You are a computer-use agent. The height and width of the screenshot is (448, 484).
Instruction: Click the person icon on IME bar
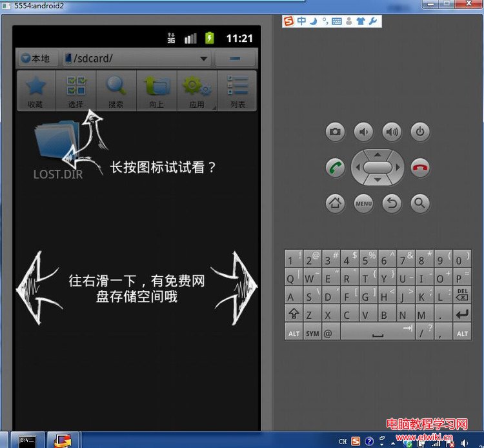348,21
